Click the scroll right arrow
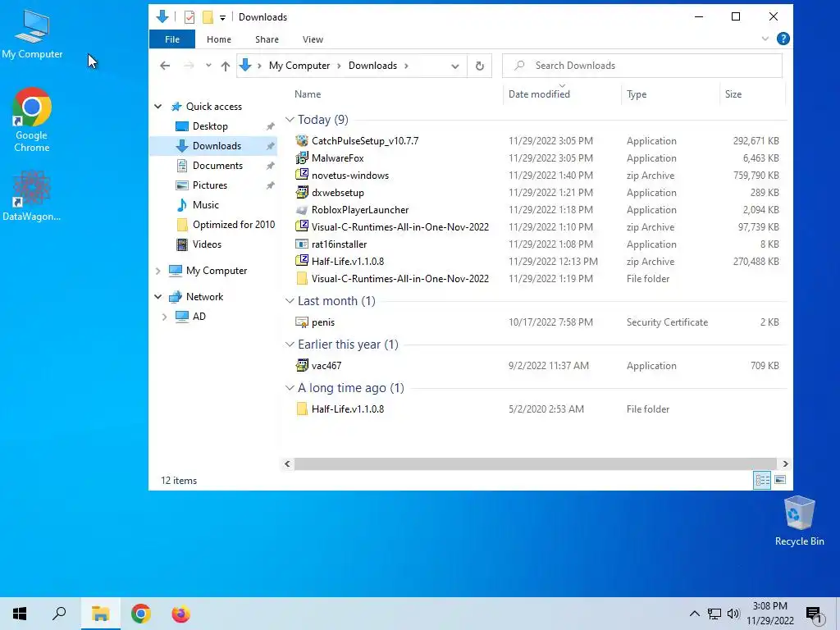Viewport: 840px width, 630px height. [x=785, y=463]
